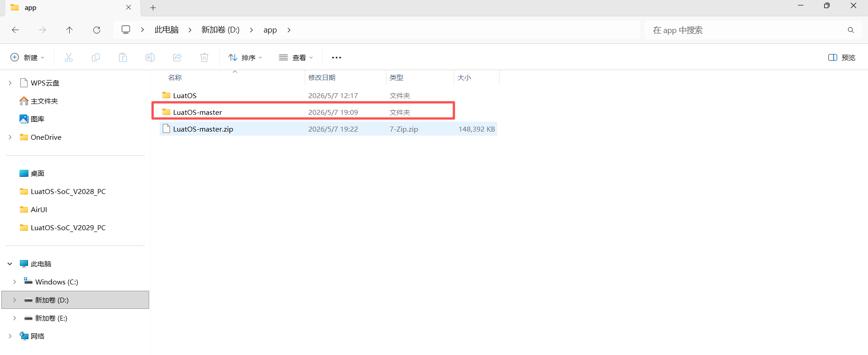Click the Paste clipboard icon
The image size is (868, 355).
[123, 57]
